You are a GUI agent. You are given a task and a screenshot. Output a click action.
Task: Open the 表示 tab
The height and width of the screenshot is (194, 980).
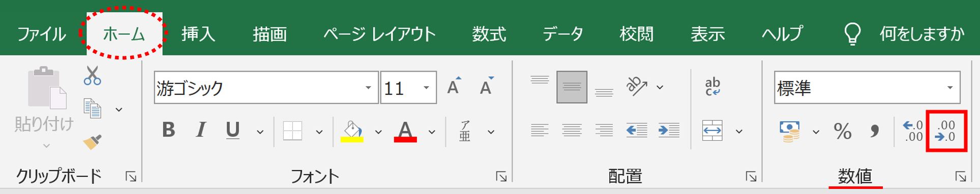coord(707,34)
